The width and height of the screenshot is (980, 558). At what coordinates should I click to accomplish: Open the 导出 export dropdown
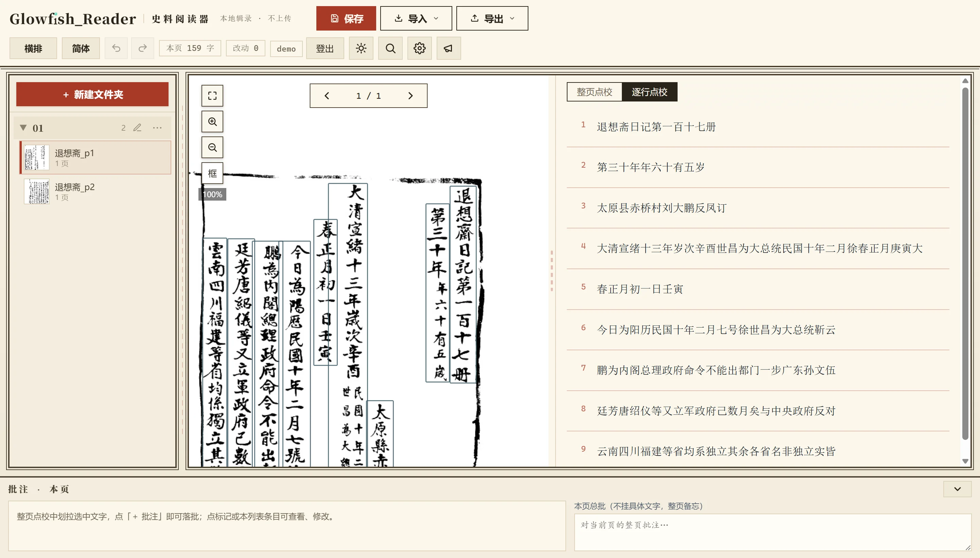tap(492, 18)
